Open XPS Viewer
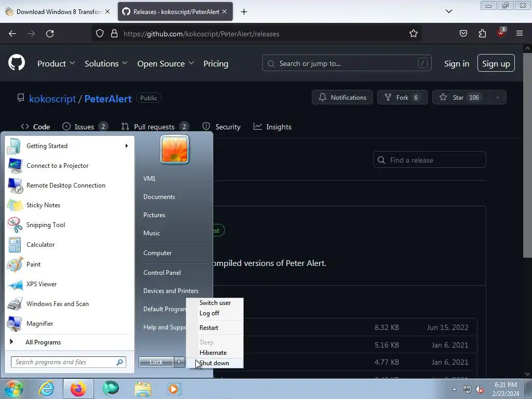 (70, 284)
